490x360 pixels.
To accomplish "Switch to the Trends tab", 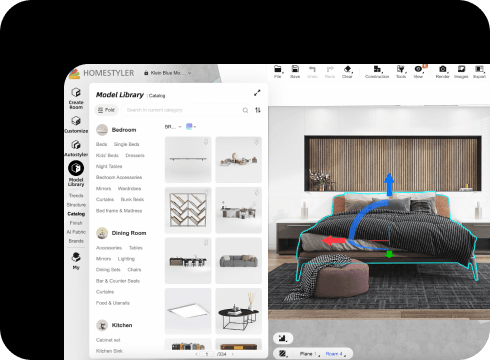I will tap(76, 195).
